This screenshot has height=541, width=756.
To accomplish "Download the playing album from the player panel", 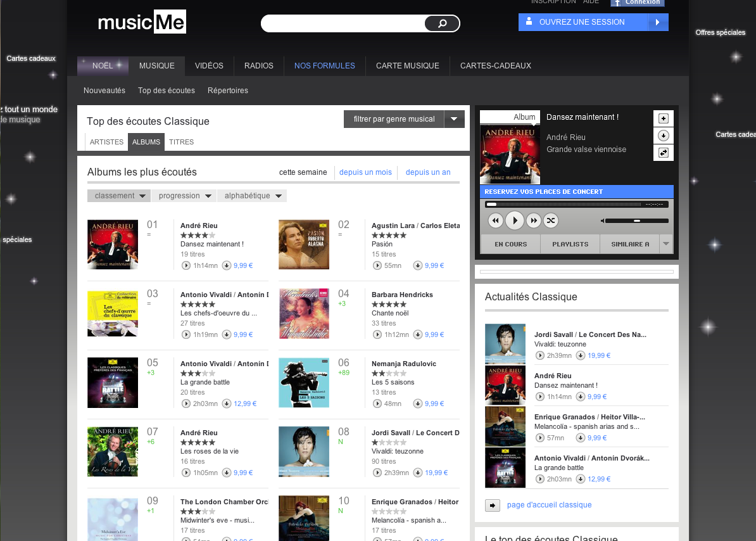I will coord(664,136).
